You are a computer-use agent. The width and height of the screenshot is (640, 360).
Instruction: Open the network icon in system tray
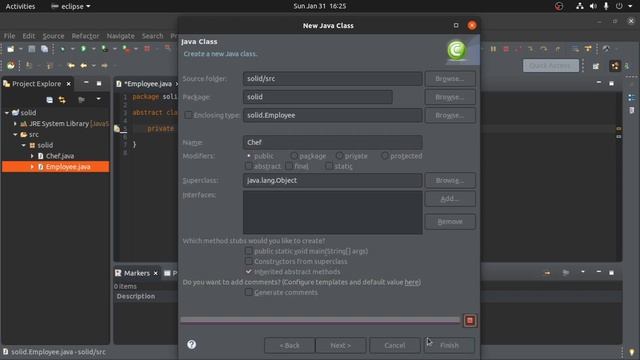point(580,6)
